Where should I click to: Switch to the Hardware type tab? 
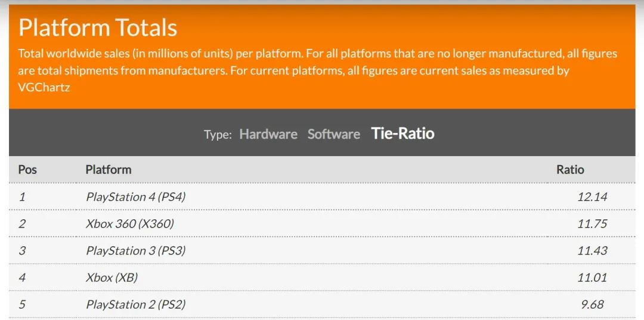point(268,134)
